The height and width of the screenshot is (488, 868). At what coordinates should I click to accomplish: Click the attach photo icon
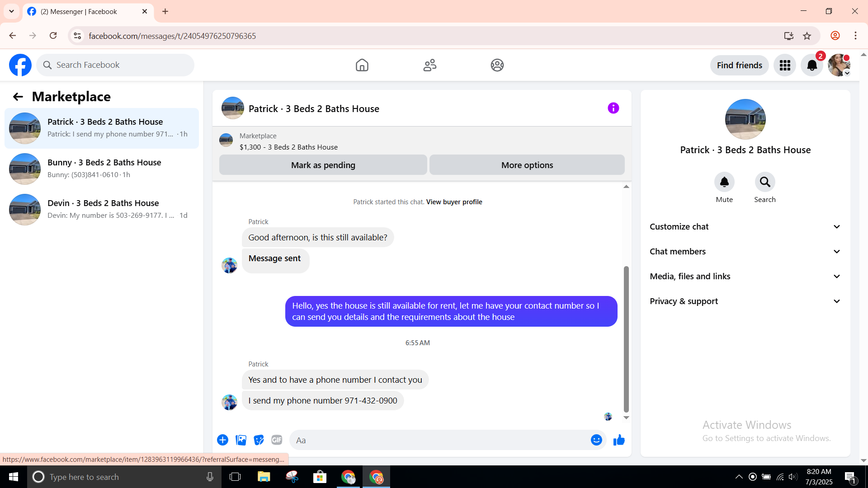241,440
